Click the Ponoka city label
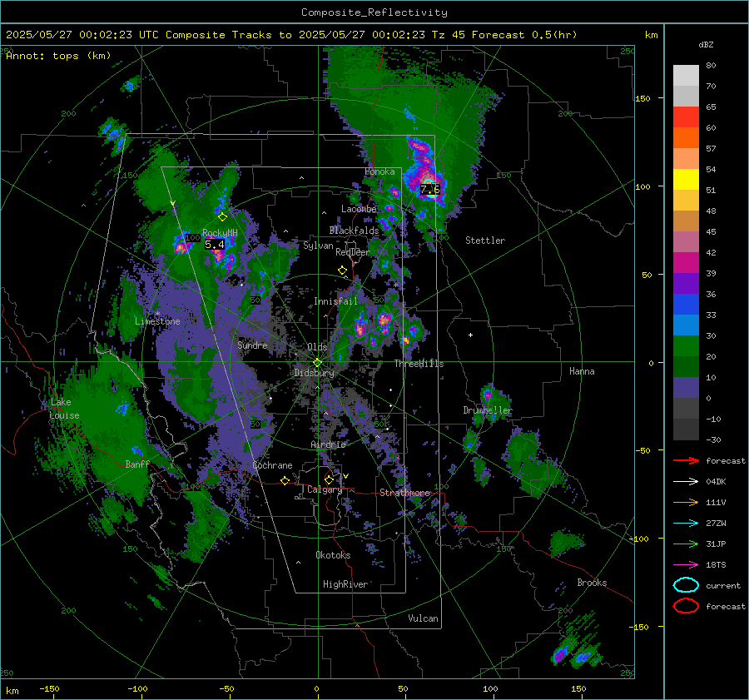 click(379, 171)
